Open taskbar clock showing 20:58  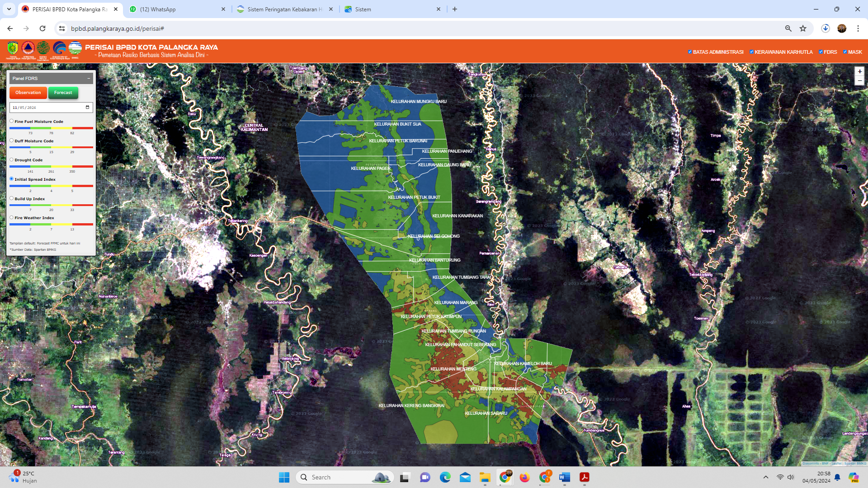816,477
